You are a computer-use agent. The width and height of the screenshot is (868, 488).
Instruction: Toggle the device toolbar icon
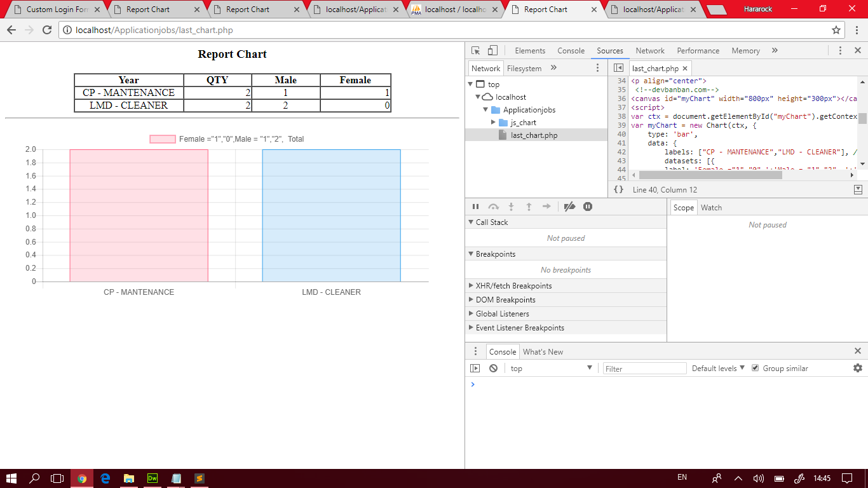tap(492, 51)
